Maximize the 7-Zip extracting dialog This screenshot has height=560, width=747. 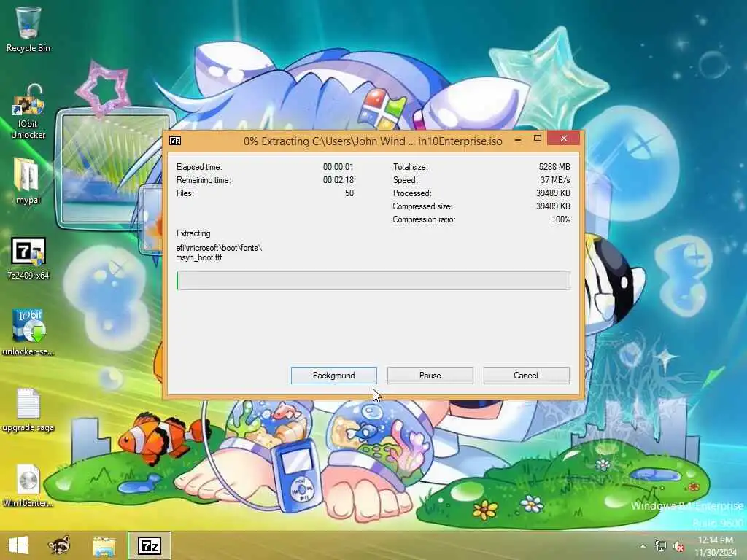point(538,139)
